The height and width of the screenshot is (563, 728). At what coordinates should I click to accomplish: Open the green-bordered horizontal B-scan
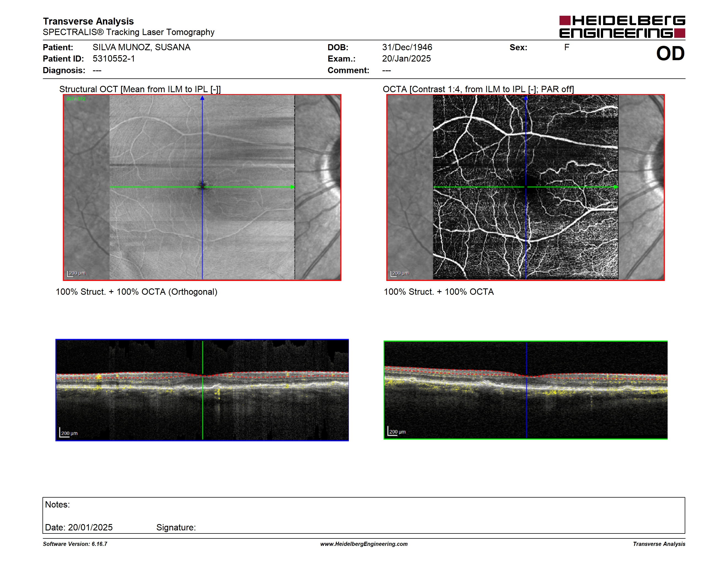click(525, 390)
